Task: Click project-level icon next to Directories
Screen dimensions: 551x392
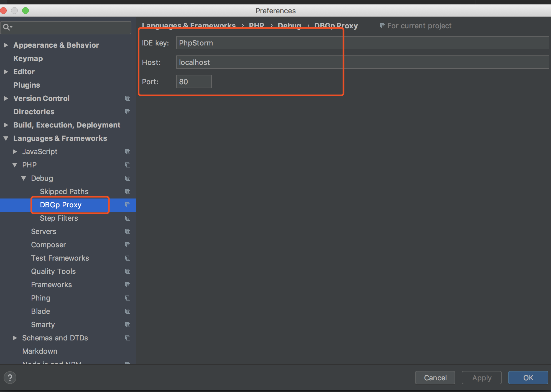Action: tap(128, 112)
